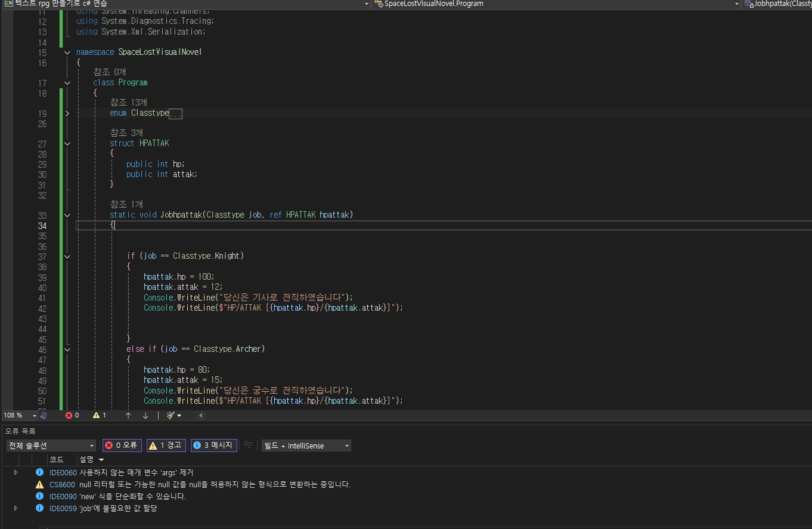Place cursor on 'hpattak.hp = 100;' line

179,277
